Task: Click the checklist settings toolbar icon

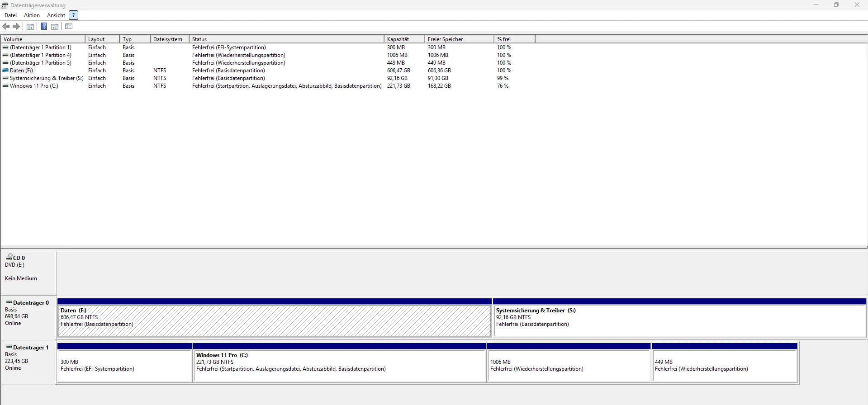Action: [69, 26]
